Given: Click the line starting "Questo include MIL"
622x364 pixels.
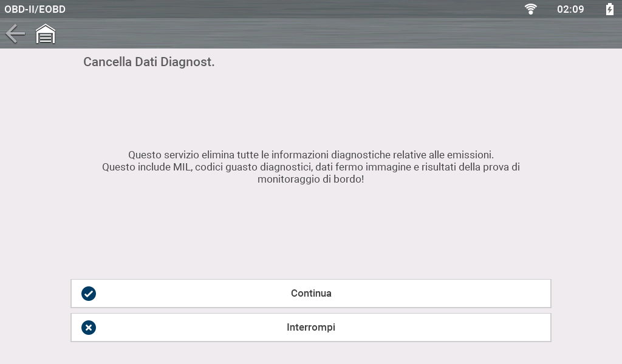Looking at the screenshot, I should (x=310, y=167).
